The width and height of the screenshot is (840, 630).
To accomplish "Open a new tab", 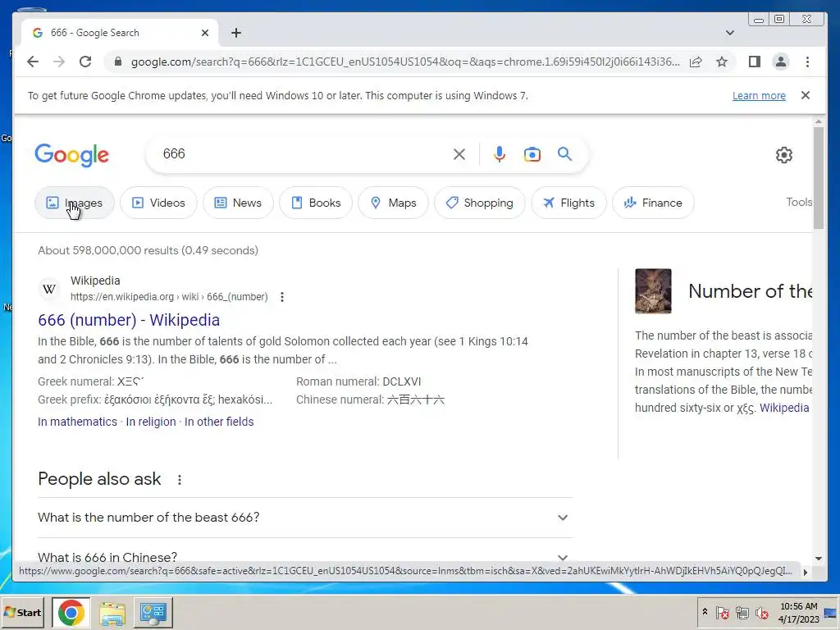I will 236,33.
